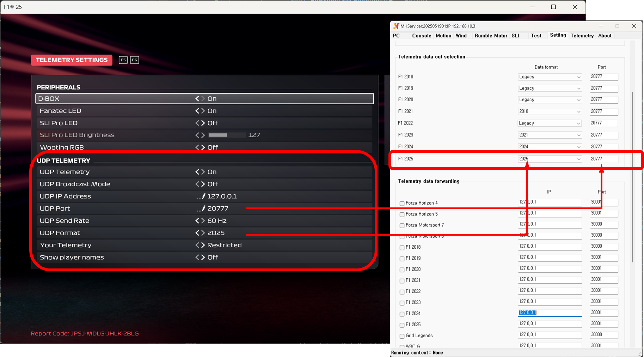Switch to the PC tab in MHServicer
This screenshot has height=357, width=644.
pos(396,36)
